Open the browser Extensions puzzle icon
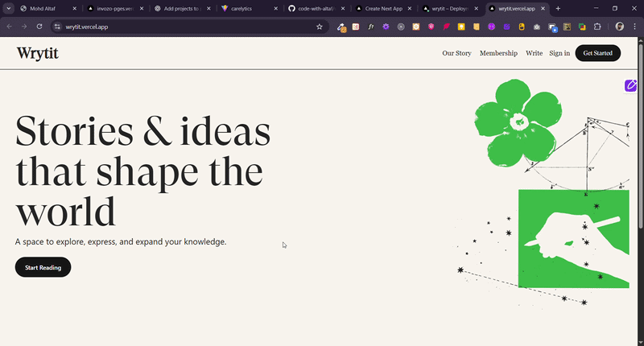Image resolution: width=644 pixels, height=346 pixels. point(597,27)
